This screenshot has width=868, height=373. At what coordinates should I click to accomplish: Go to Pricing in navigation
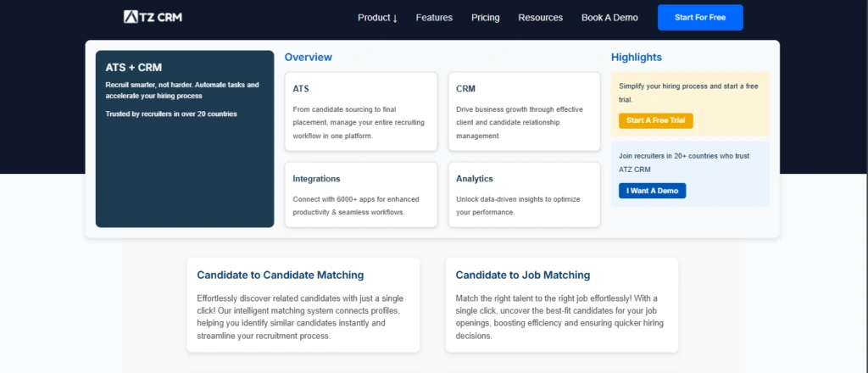(486, 18)
